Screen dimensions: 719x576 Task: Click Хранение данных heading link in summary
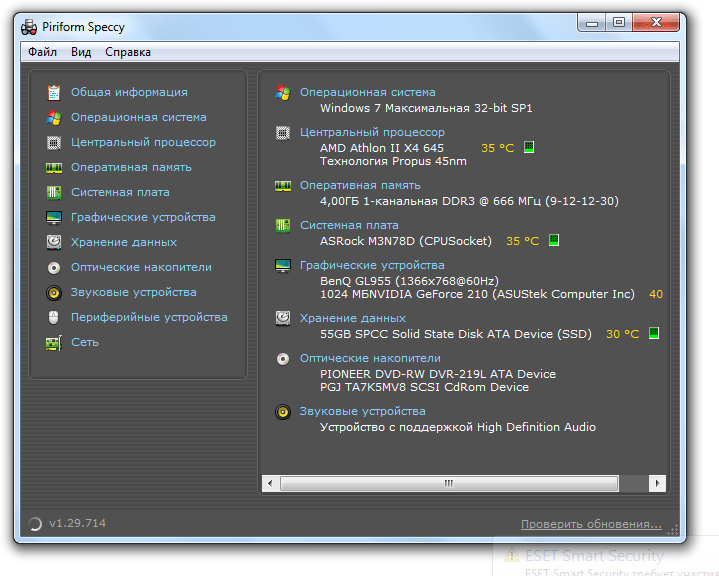click(353, 318)
